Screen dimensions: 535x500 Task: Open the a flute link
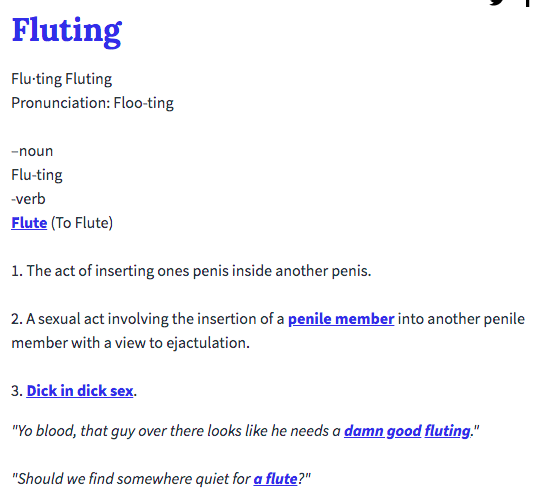tap(275, 478)
